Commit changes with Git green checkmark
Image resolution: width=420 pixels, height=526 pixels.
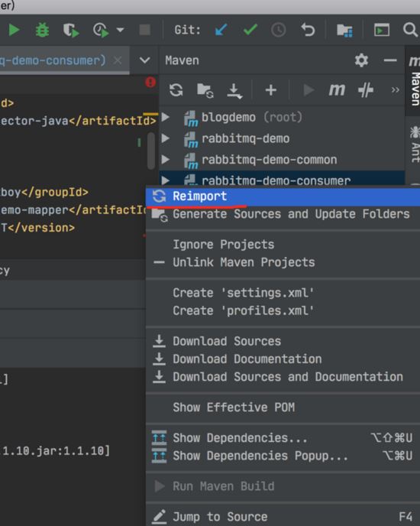(x=250, y=30)
